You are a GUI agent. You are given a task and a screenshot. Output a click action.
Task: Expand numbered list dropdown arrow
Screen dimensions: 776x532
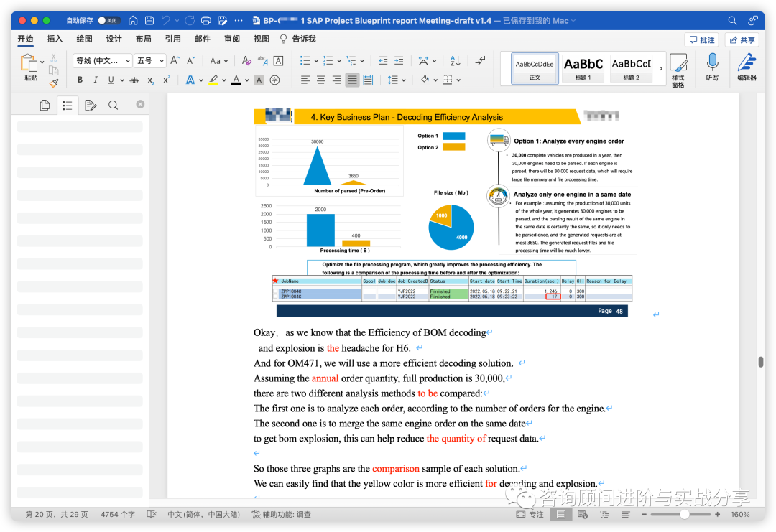pos(339,61)
